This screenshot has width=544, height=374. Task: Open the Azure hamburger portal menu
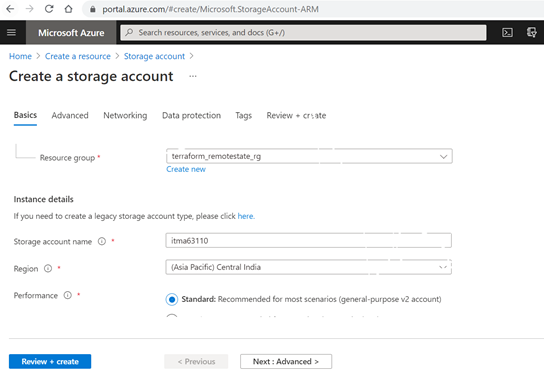point(11,33)
